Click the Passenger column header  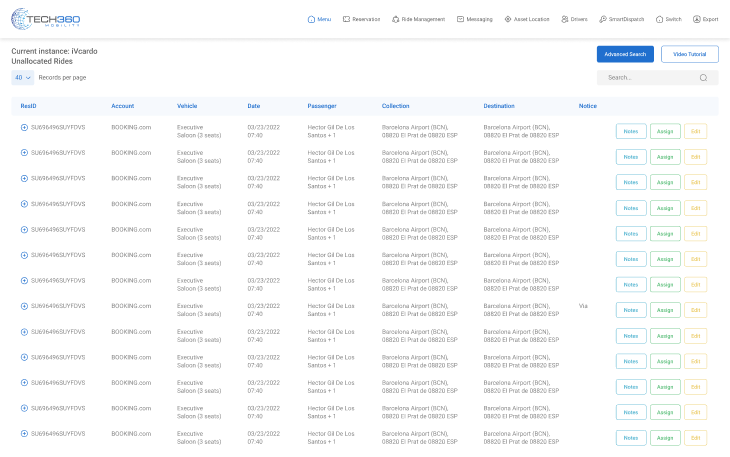(322, 106)
